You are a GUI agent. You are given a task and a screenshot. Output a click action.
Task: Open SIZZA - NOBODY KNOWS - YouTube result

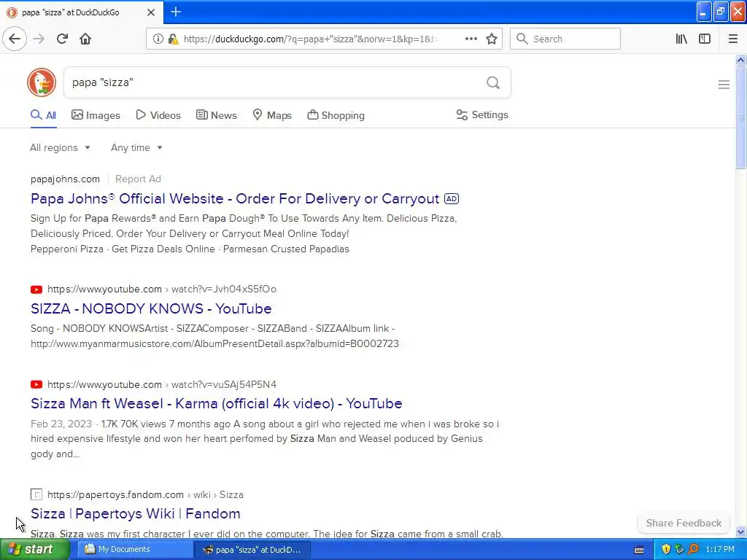click(151, 308)
